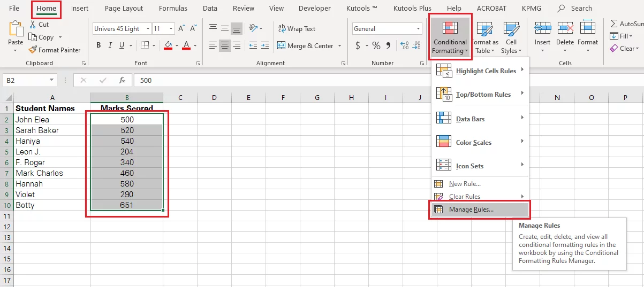Click the Format as Table icon
Screen dimensions: 644x287
click(x=485, y=28)
